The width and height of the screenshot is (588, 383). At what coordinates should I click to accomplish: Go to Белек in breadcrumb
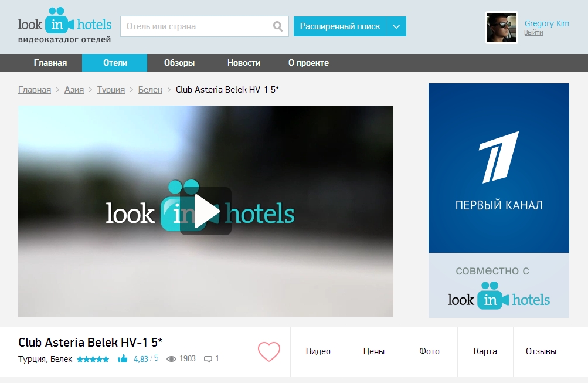pos(150,90)
